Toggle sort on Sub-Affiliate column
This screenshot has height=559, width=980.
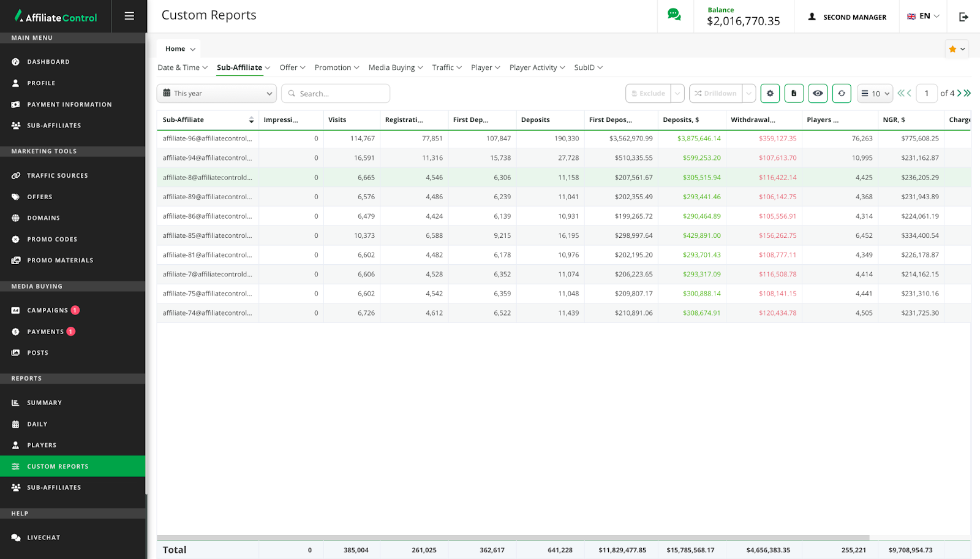[251, 120]
